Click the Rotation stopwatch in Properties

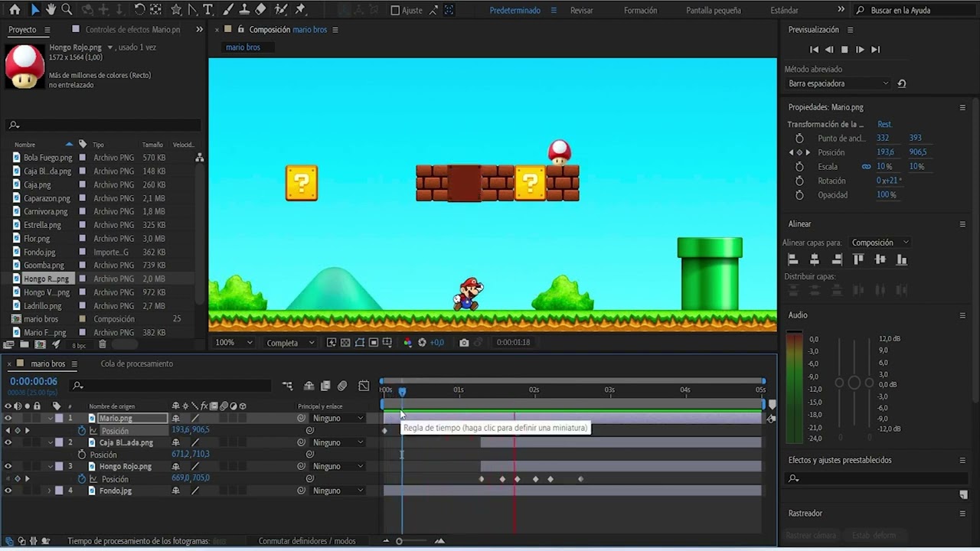pos(799,181)
